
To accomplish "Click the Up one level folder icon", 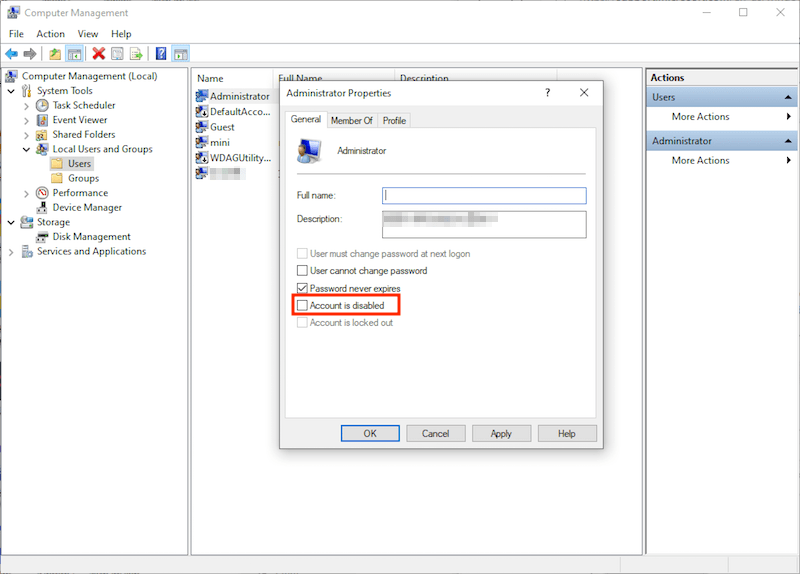I will point(55,54).
